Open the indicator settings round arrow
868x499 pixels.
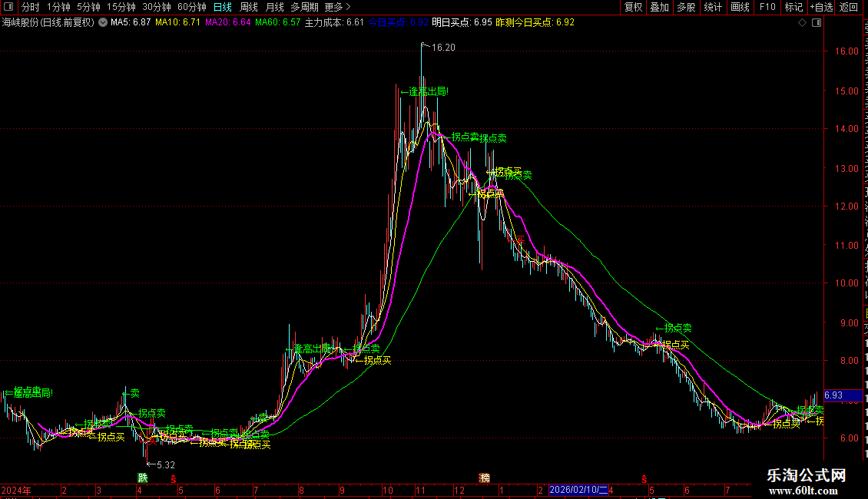(x=103, y=23)
